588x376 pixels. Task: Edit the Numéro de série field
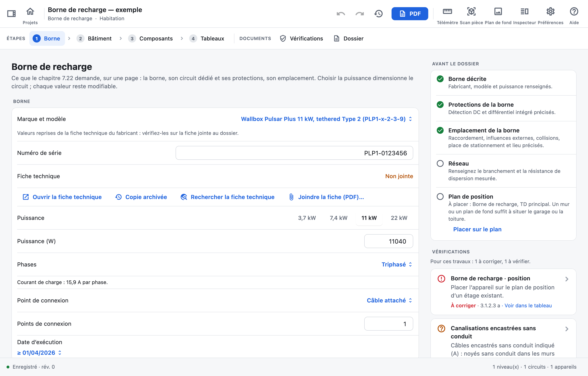294,153
